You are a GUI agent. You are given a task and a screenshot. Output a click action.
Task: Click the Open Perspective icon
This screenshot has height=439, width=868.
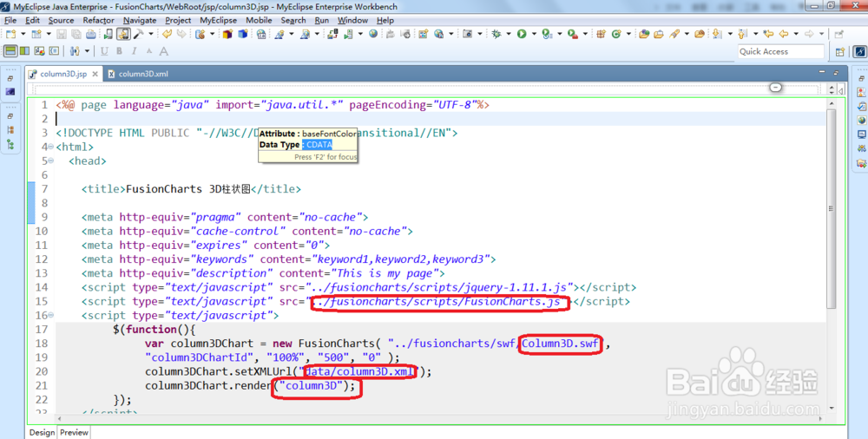pos(839,51)
